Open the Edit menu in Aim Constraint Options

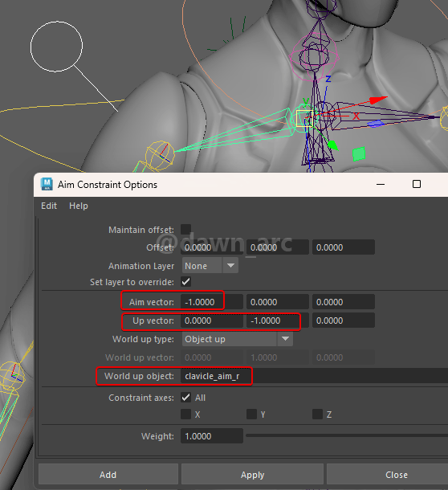pos(49,206)
